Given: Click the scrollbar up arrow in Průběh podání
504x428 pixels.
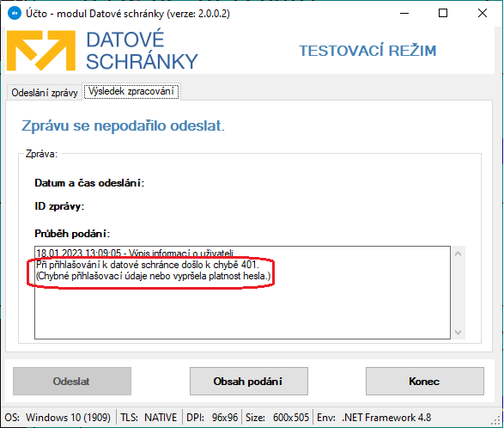Looking at the screenshot, I should (458, 254).
